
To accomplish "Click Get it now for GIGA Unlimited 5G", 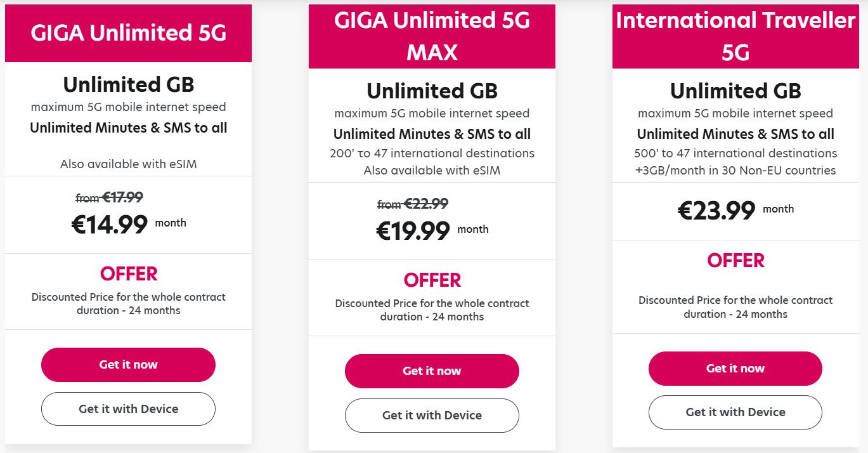I will [x=128, y=365].
